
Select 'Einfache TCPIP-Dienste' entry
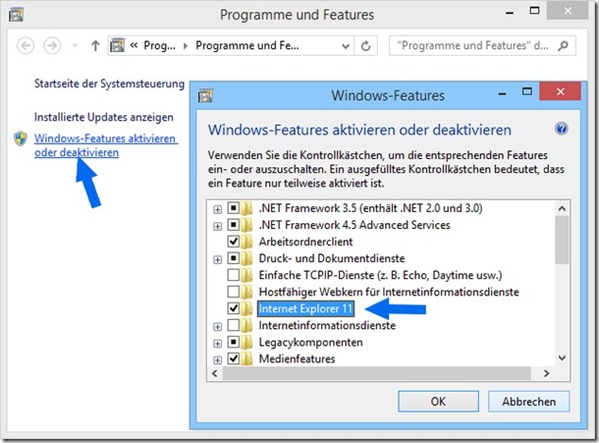(x=380, y=275)
